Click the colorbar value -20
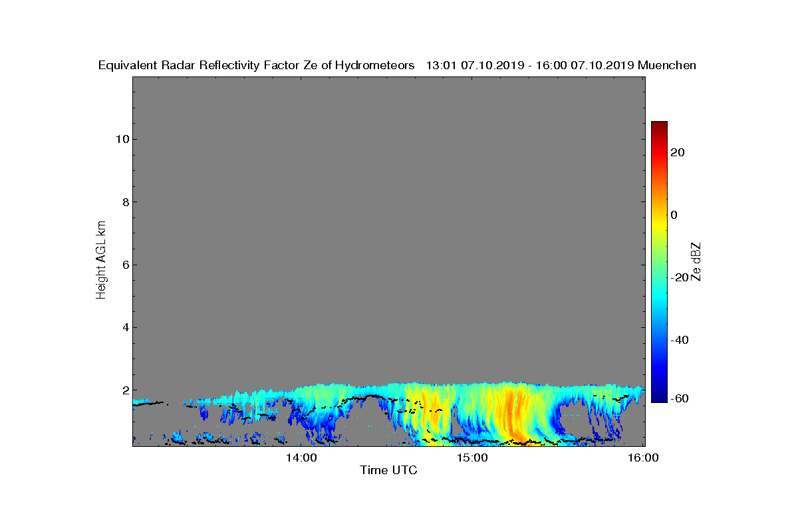Image resolution: width=798 pixels, height=532 pixels. pyautogui.click(x=680, y=277)
